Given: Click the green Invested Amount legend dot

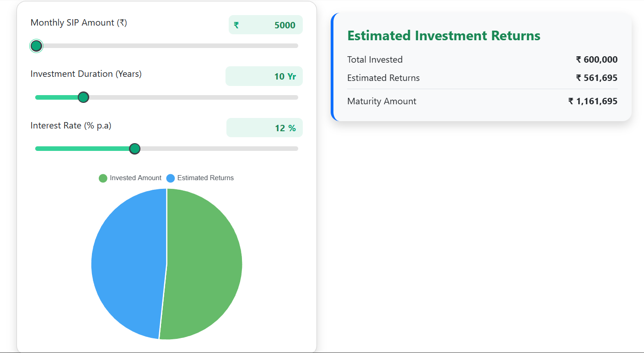Looking at the screenshot, I should coord(103,178).
